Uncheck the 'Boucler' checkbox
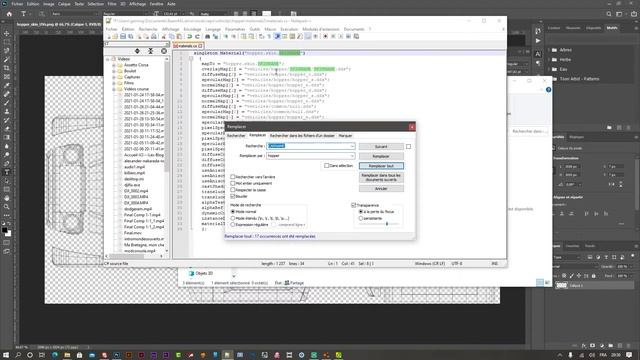The height and width of the screenshot is (360, 640). click(233, 196)
